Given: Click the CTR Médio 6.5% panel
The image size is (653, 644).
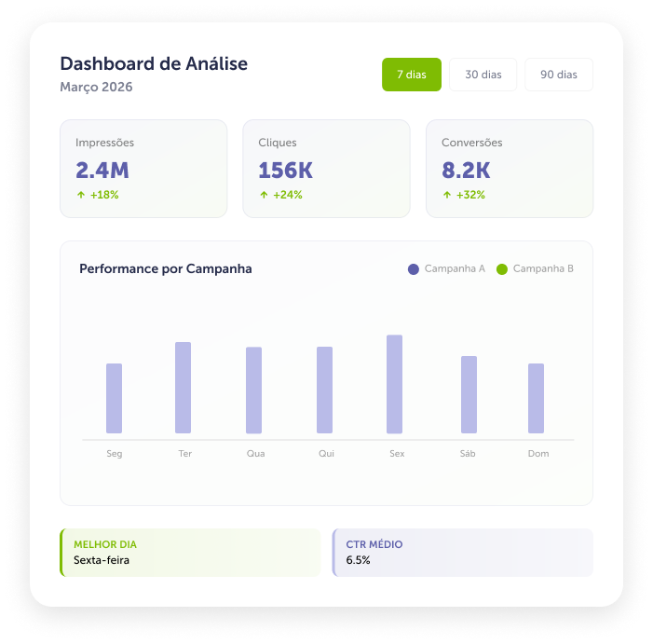Looking at the screenshot, I should pos(463,553).
